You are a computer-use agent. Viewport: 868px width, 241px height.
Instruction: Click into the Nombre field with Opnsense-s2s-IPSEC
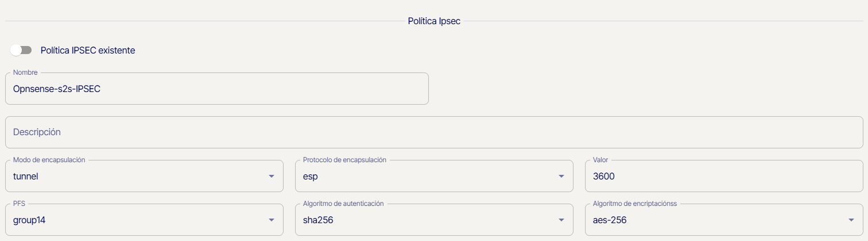click(x=216, y=89)
